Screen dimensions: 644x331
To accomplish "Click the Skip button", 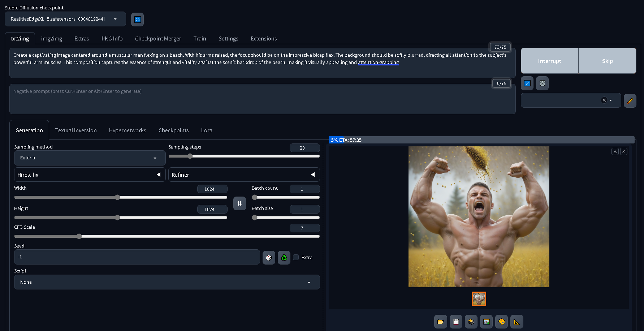I will (608, 61).
